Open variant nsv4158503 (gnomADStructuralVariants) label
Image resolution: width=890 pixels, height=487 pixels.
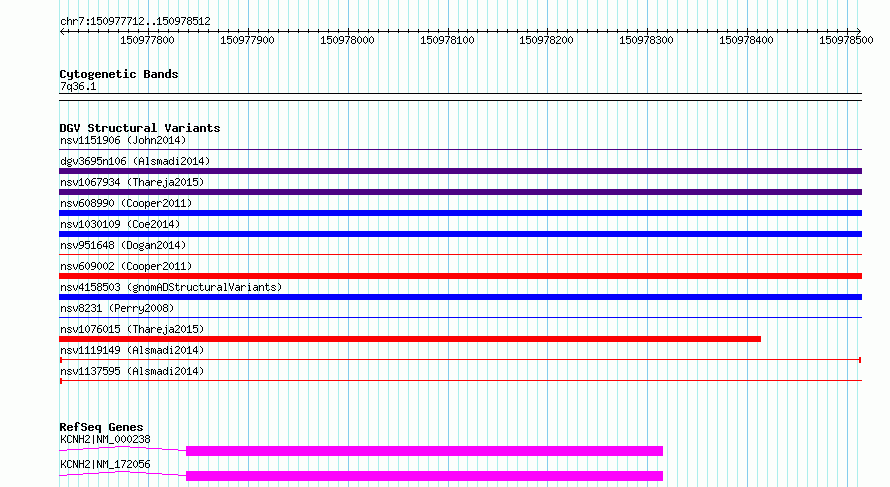(171, 287)
